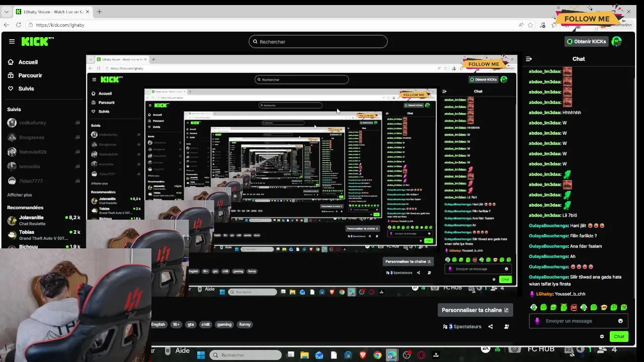Open File Explorer from taskbar
The width and height of the screenshot is (644, 362).
pos(304,355)
